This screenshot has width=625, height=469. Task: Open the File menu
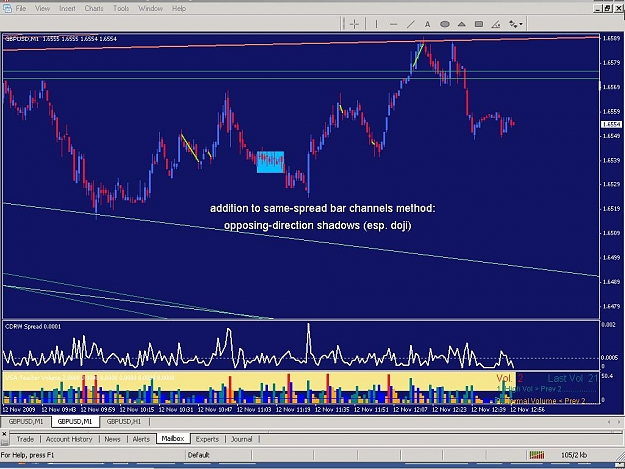click(21, 8)
